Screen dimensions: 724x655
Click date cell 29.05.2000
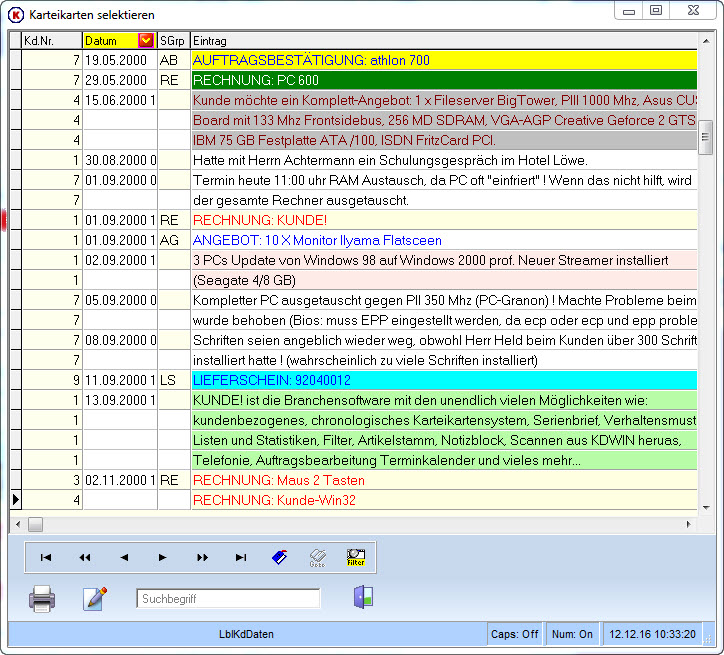120,80
